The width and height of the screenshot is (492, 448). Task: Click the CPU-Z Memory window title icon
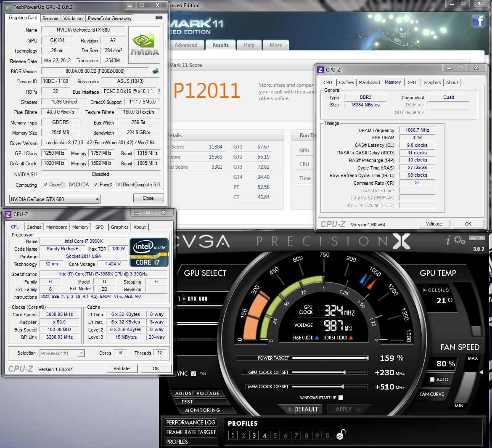tap(320, 69)
